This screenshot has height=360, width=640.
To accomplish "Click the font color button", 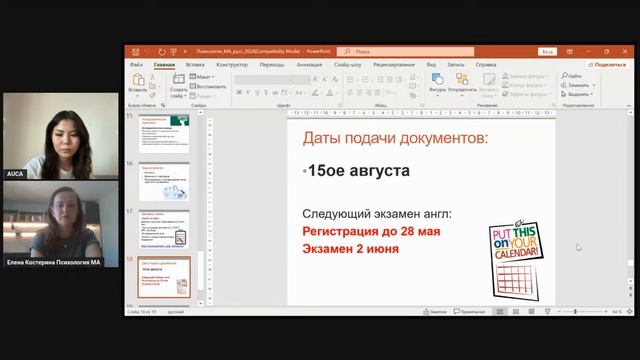I will pyautogui.click(x=330, y=93).
